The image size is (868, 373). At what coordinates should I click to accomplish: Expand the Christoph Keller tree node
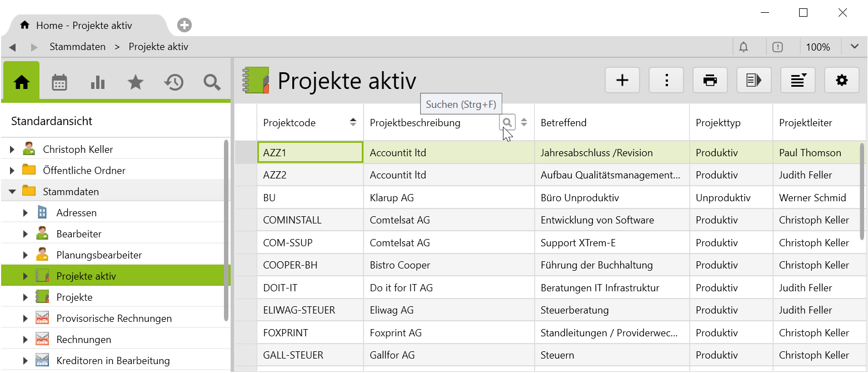[x=12, y=150]
